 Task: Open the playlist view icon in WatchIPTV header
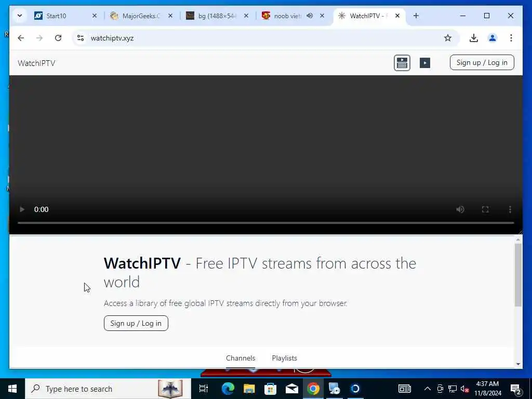402,63
